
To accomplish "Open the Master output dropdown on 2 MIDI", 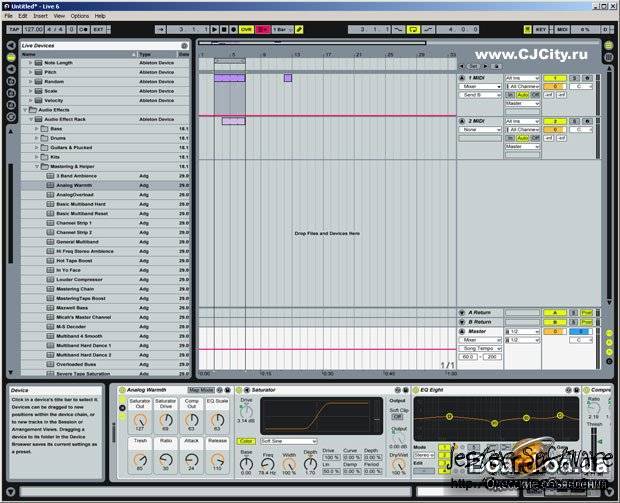I will point(522,146).
